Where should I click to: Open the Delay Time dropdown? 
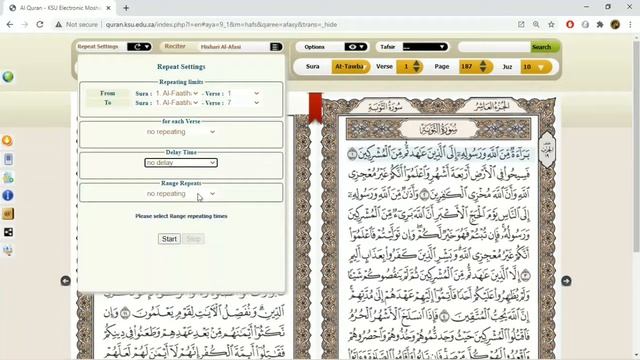tap(181, 162)
